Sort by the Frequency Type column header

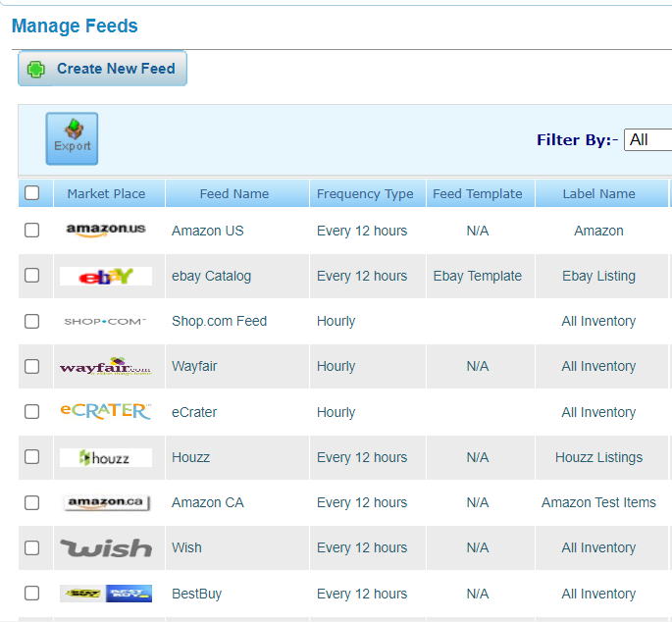point(365,193)
